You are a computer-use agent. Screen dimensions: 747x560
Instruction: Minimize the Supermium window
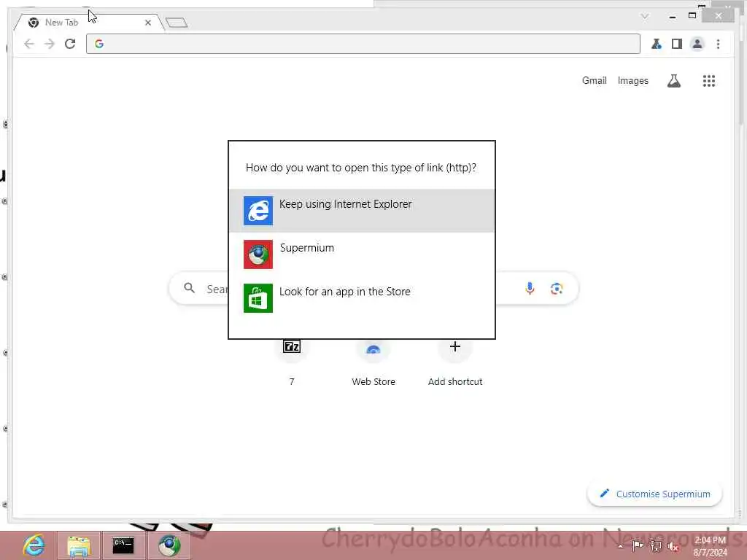(672, 17)
